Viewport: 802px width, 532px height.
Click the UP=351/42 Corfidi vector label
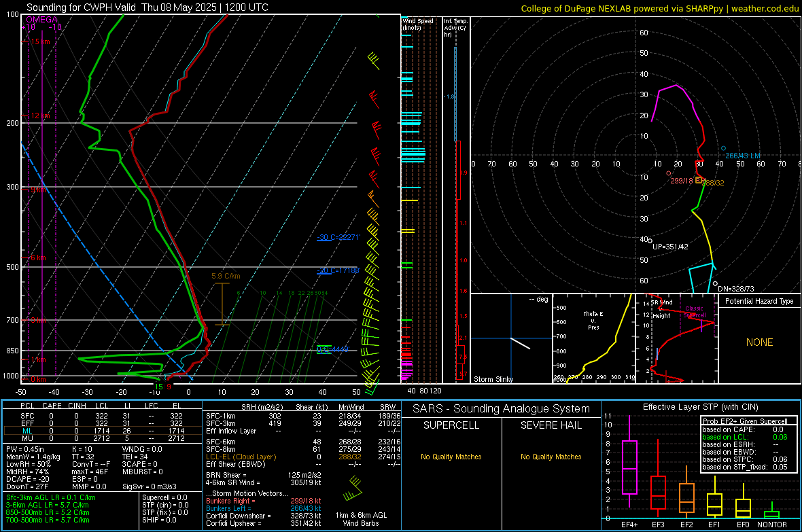pos(671,247)
